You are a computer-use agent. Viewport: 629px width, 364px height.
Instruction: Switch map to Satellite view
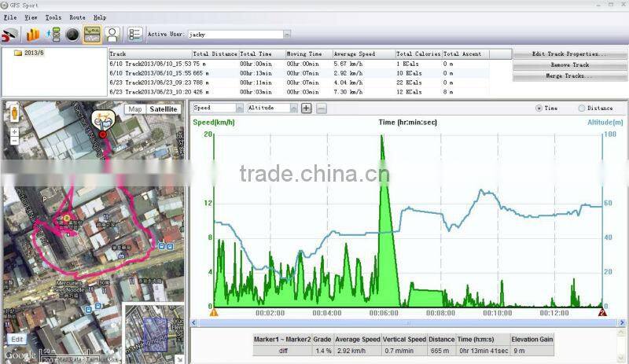pos(164,109)
